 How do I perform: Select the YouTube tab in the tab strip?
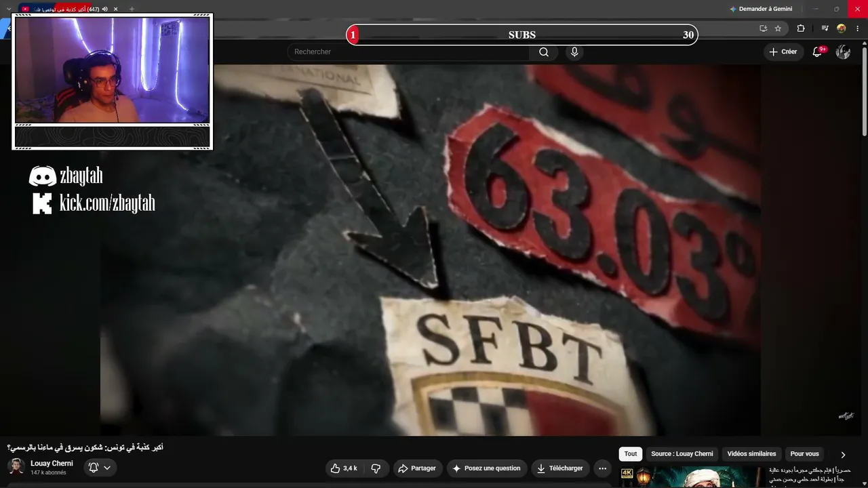tap(71, 9)
